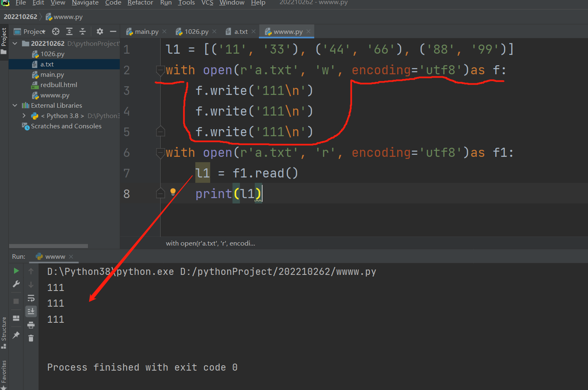Click the Restore Layout icon in Run panel
Image resolution: width=588 pixels, height=390 pixels.
(16, 318)
